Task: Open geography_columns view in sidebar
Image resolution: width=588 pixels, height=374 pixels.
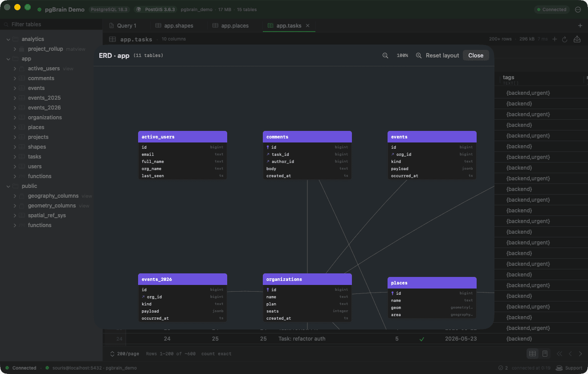Action: [x=53, y=196]
